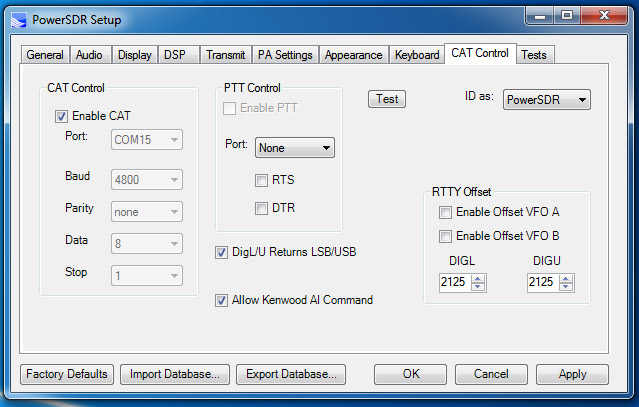639x407 pixels.
Task: Click Import Database button
Action: pos(175,374)
